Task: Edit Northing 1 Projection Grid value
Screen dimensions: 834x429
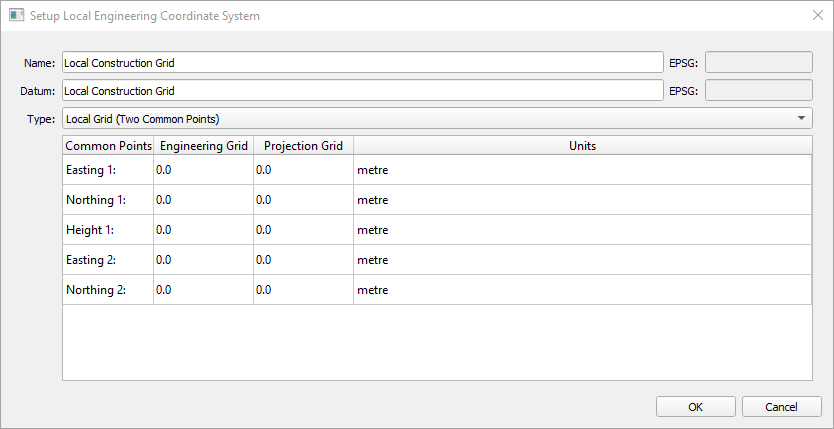Action: [x=303, y=200]
